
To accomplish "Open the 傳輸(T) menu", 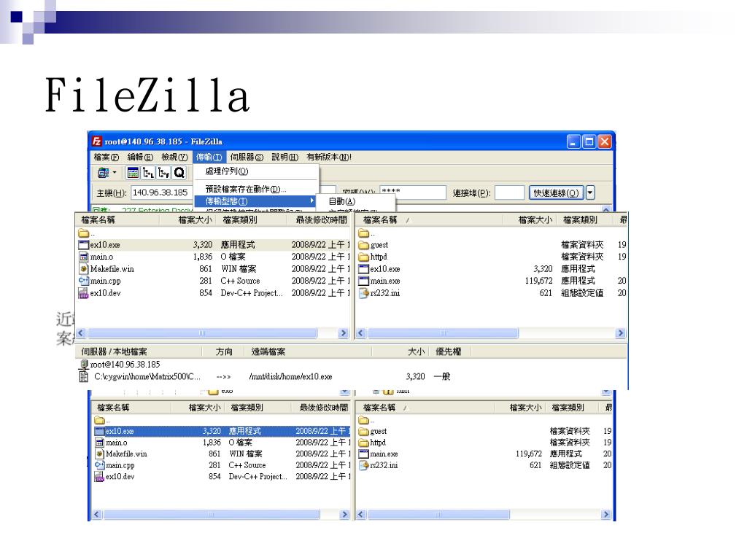I will pos(209,157).
